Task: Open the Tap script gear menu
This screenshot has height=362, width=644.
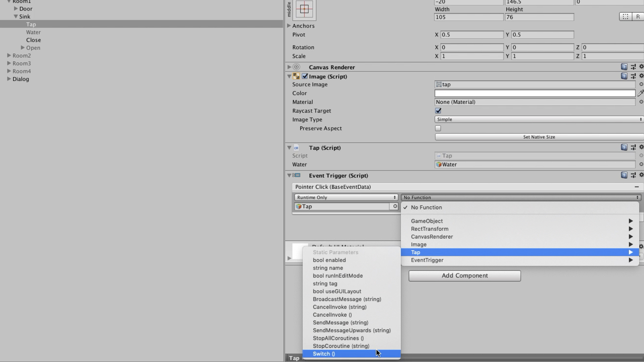Action: coord(641,147)
